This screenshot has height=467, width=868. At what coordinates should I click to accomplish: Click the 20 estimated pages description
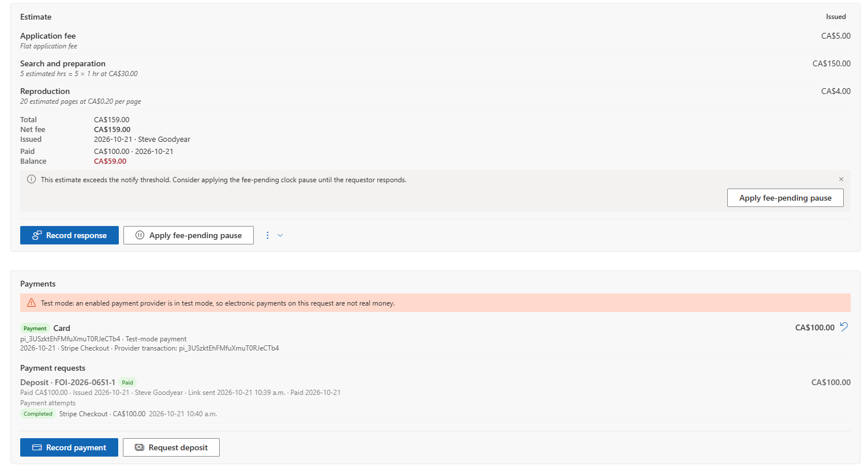point(81,101)
